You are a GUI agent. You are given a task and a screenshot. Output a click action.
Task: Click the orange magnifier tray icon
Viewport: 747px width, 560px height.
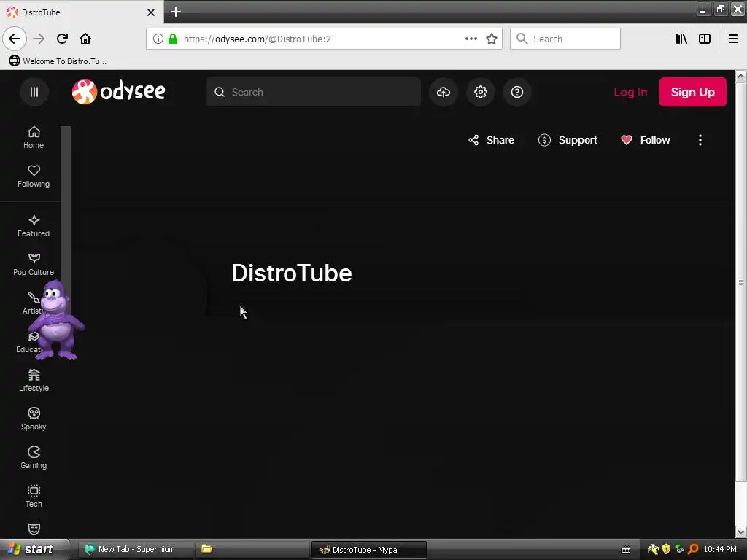click(x=693, y=549)
